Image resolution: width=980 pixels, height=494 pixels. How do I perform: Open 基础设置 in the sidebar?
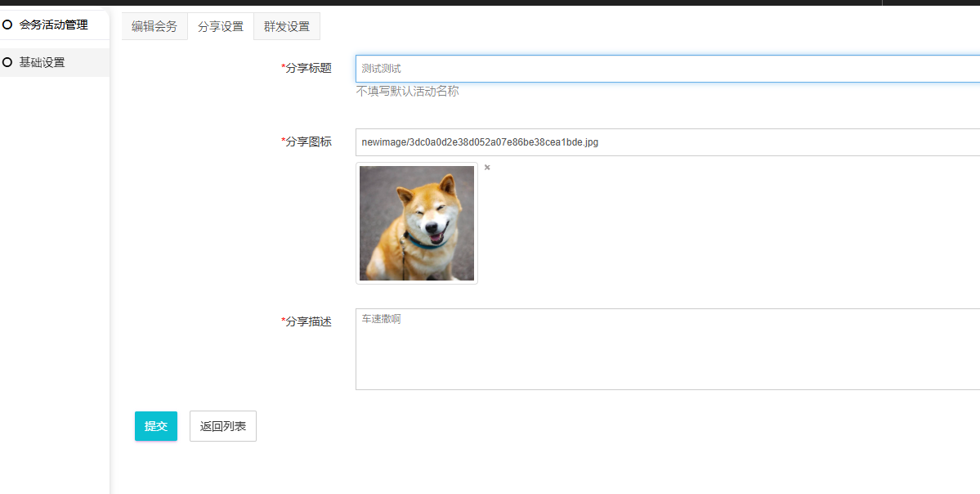pyautogui.click(x=42, y=62)
